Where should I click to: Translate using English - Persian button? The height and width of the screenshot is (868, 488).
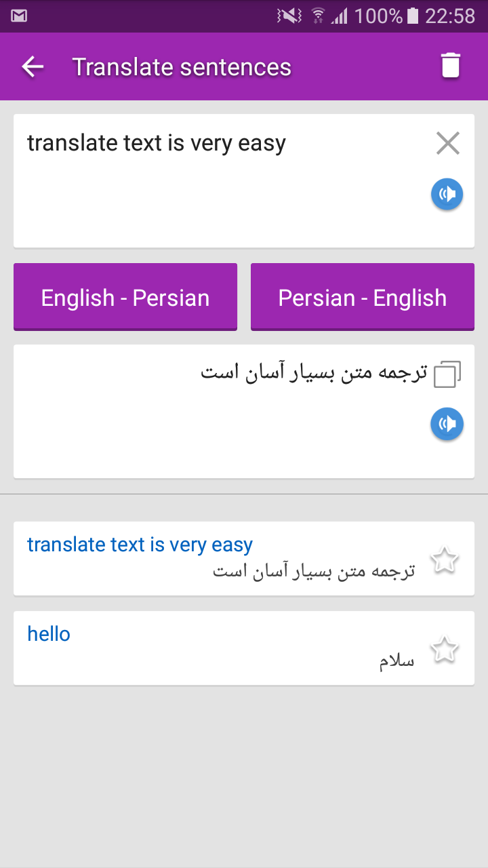(x=125, y=297)
